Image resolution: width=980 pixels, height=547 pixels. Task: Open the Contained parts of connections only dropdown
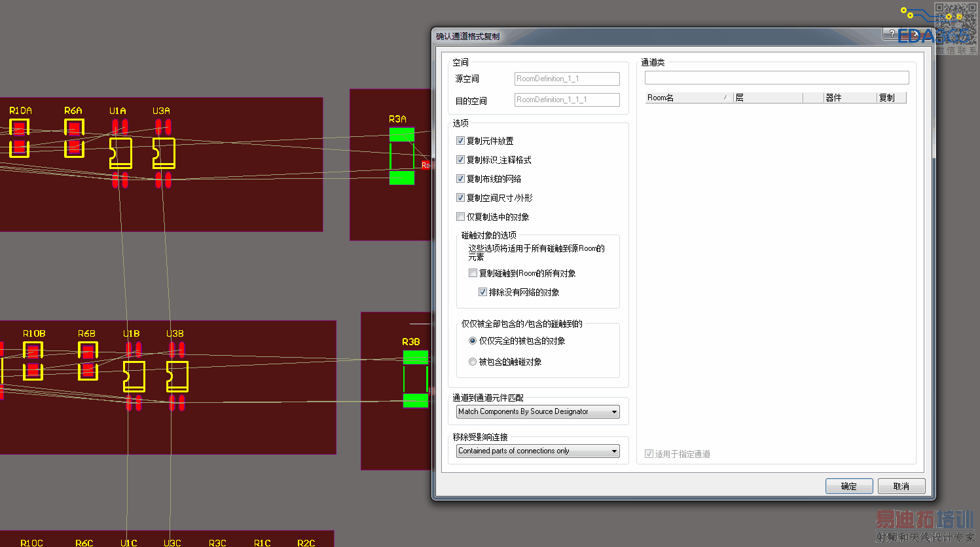[538, 451]
